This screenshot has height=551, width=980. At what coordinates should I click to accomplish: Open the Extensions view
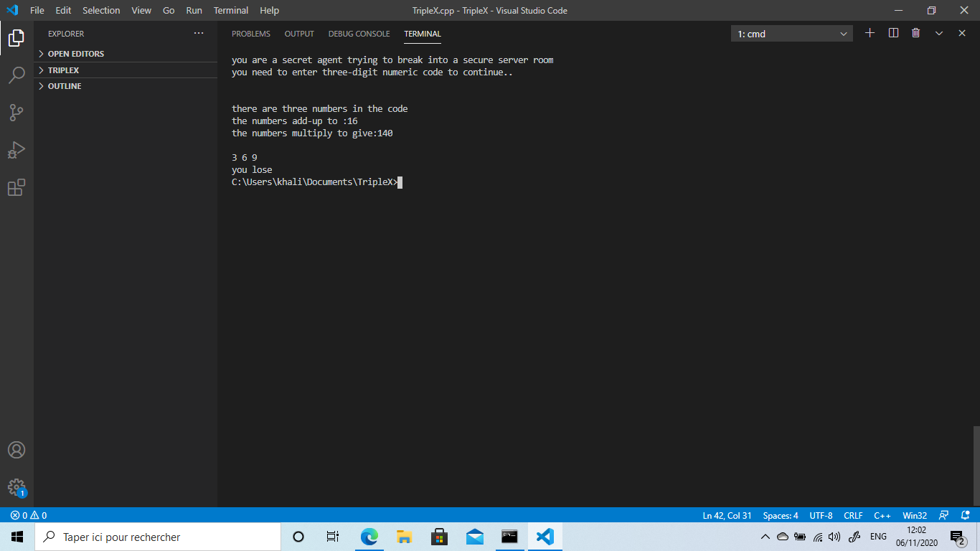16,187
